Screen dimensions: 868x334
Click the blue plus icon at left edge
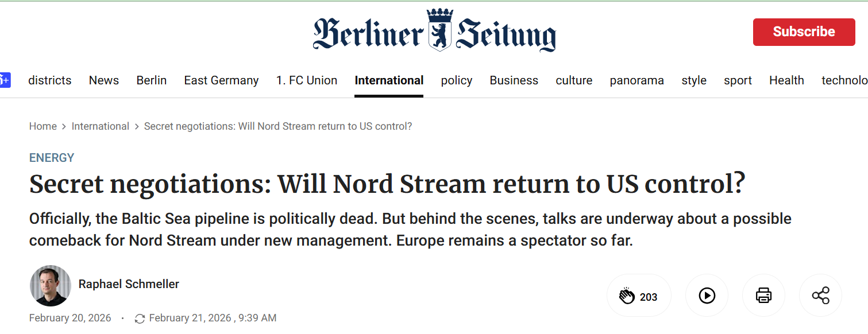coord(5,80)
